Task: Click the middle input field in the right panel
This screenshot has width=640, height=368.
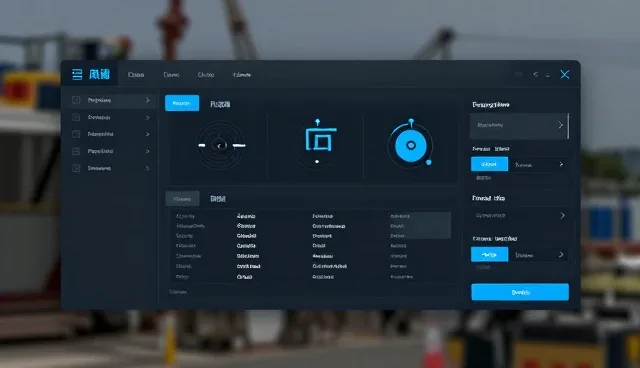Action: 519,215
